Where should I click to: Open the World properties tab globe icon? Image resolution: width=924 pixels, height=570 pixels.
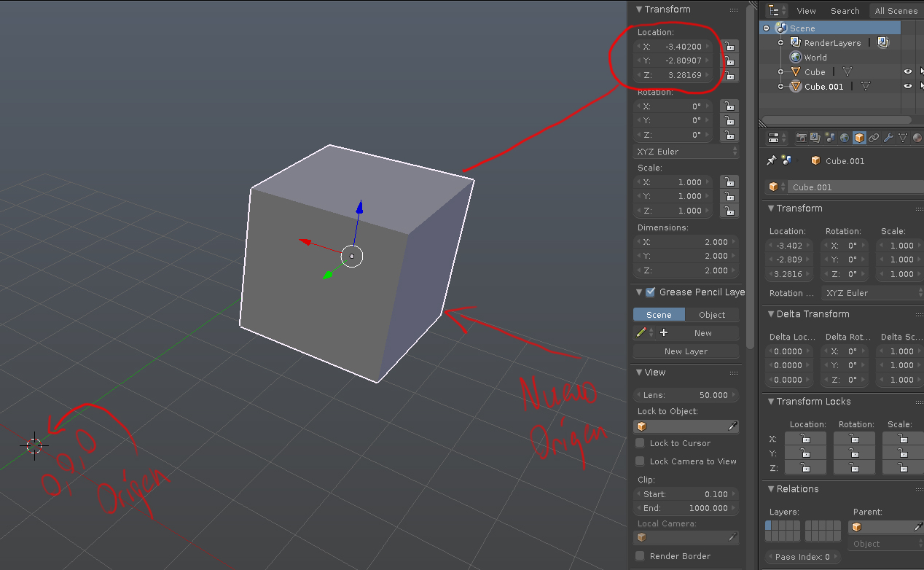(845, 138)
